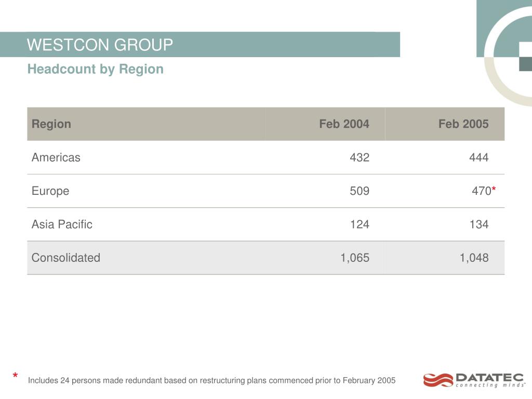532x399 pixels.
Task: Select the Americas Feb 2005 value 444
Action: click(478, 157)
